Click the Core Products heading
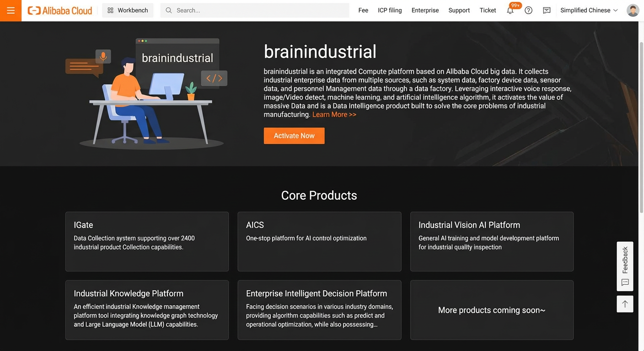 319,195
